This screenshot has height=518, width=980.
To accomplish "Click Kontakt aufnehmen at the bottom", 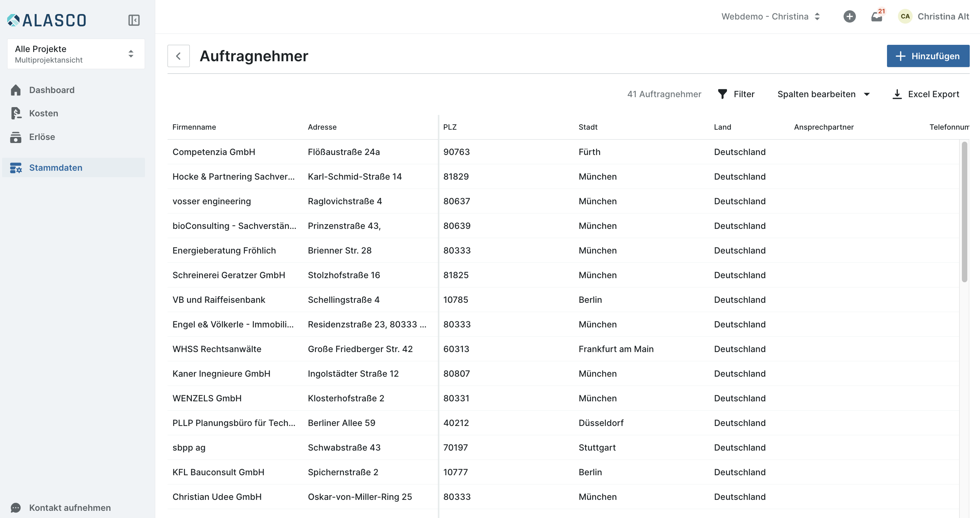I will 70,508.
